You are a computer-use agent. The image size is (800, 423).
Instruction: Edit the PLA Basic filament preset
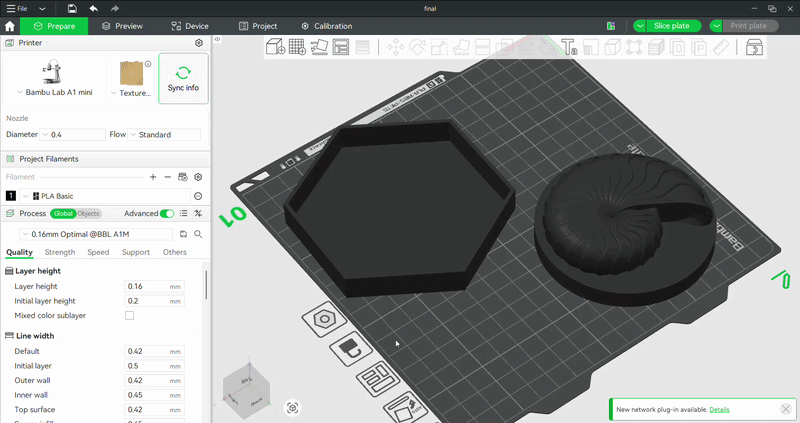click(x=198, y=196)
